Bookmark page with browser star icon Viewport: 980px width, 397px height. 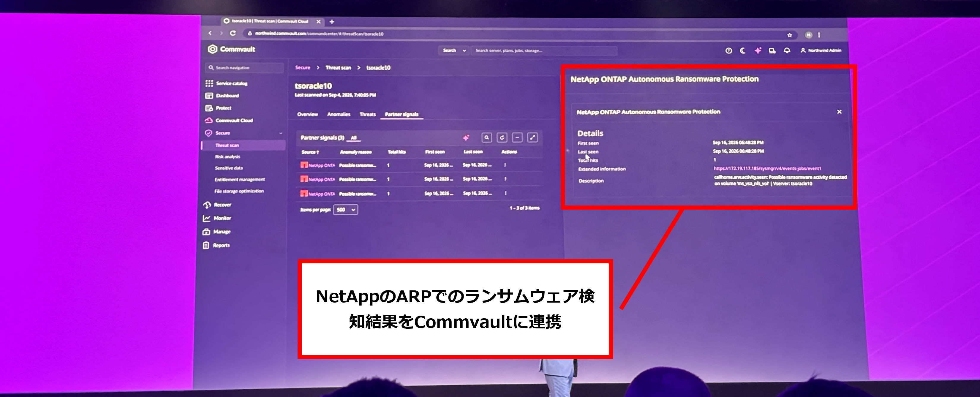pos(790,35)
